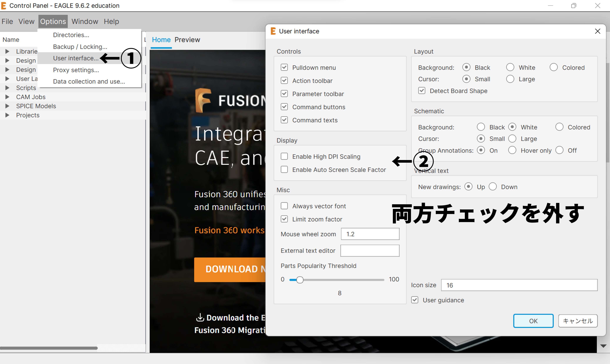Click the Parts Popularity Threshold slider handle
Screen dimensions: 610x364
click(x=299, y=280)
